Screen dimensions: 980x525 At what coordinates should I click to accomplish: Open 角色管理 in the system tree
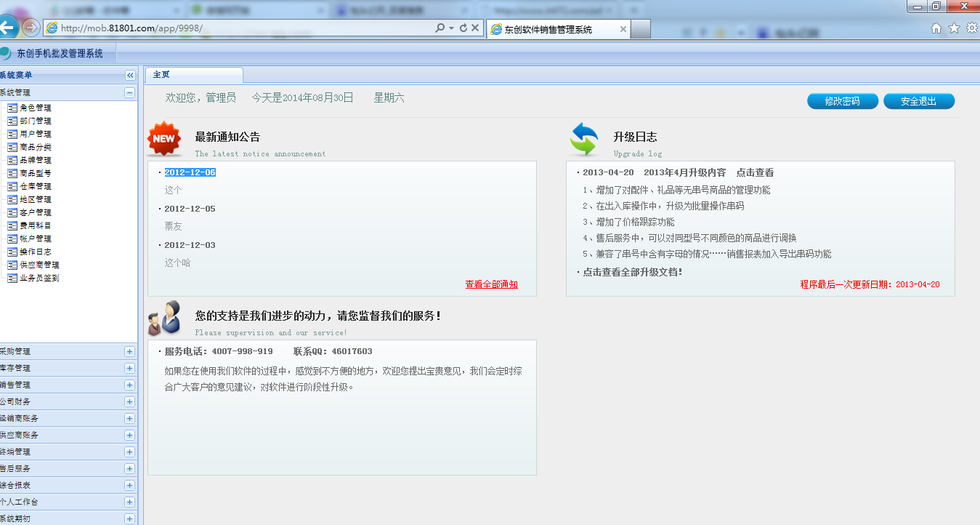pos(35,108)
